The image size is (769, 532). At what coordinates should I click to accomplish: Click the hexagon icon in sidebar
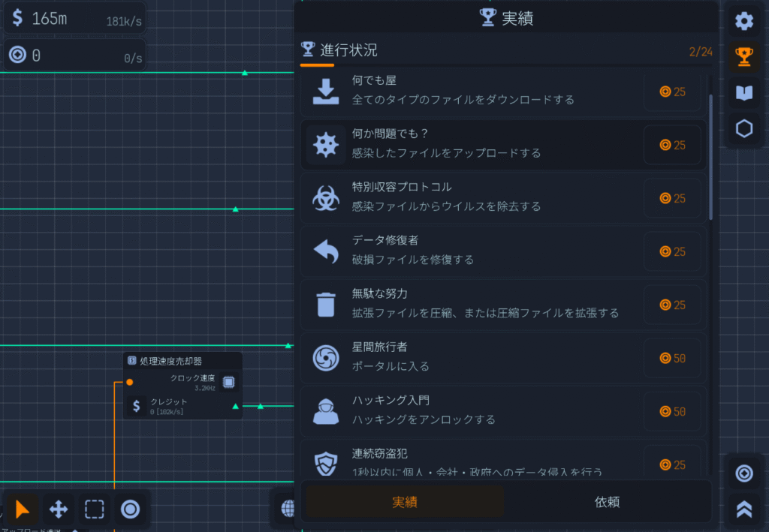point(743,129)
